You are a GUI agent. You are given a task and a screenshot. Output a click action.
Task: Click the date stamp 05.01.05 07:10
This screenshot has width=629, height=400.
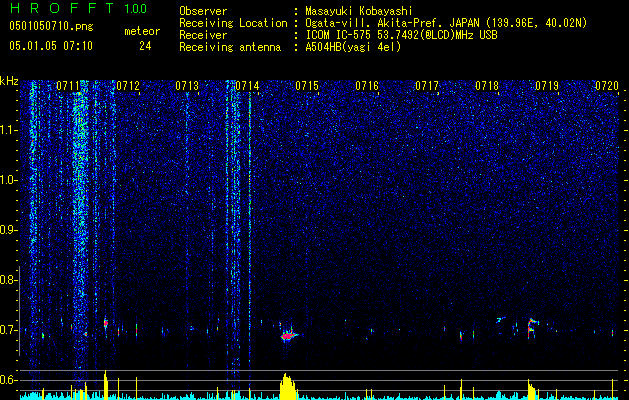click(51, 46)
